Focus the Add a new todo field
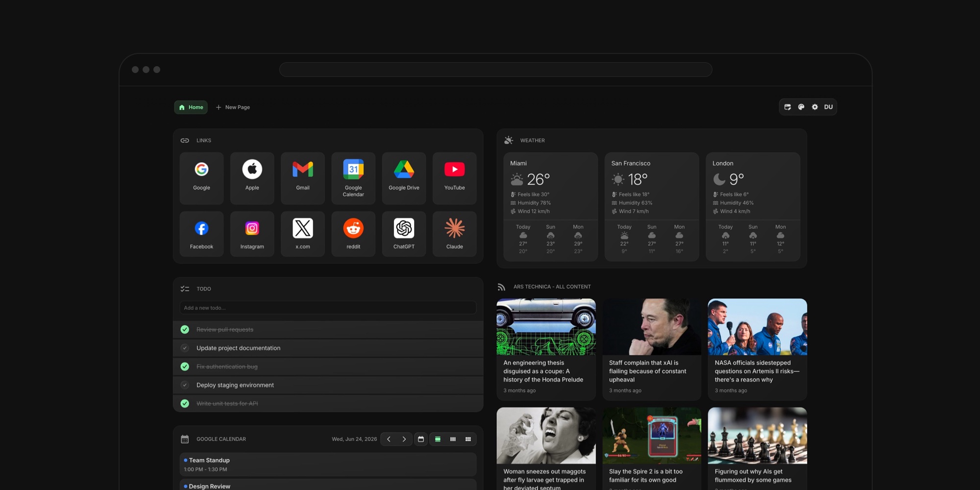980x490 pixels. (328, 308)
